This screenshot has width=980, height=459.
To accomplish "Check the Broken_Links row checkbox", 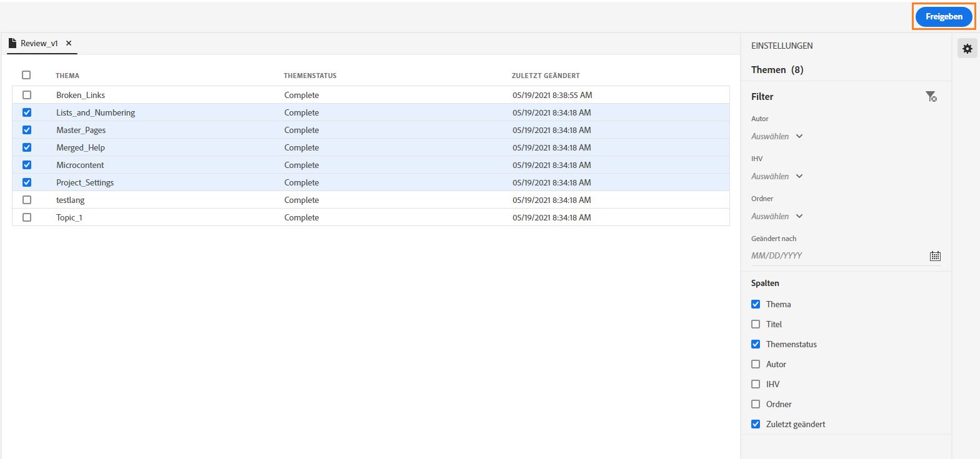I will click(26, 95).
